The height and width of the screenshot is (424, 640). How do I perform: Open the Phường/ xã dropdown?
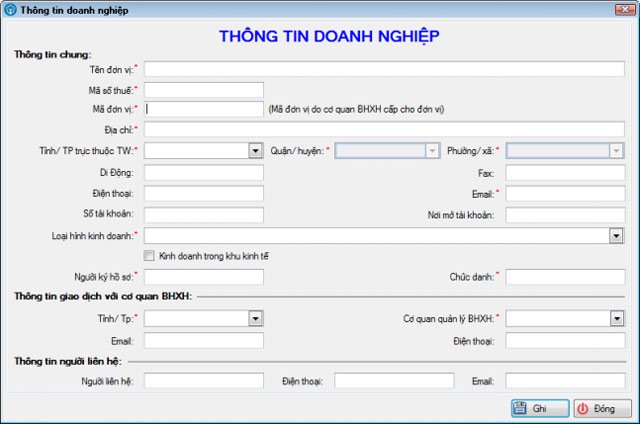(x=616, y=151)
